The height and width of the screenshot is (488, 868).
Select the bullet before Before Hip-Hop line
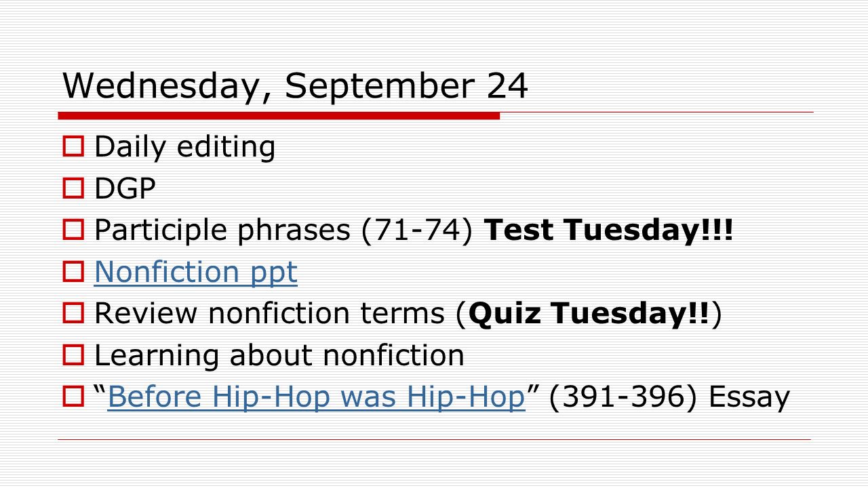(73, 397)
